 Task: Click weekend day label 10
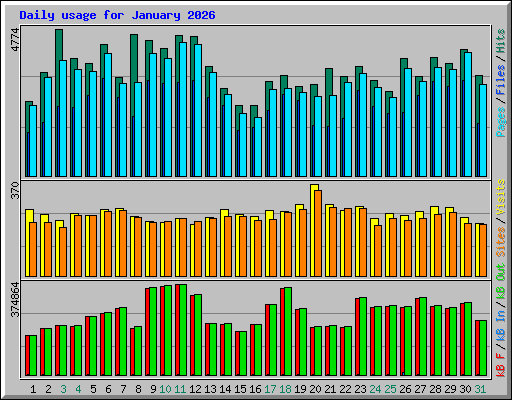coord(165,389)
